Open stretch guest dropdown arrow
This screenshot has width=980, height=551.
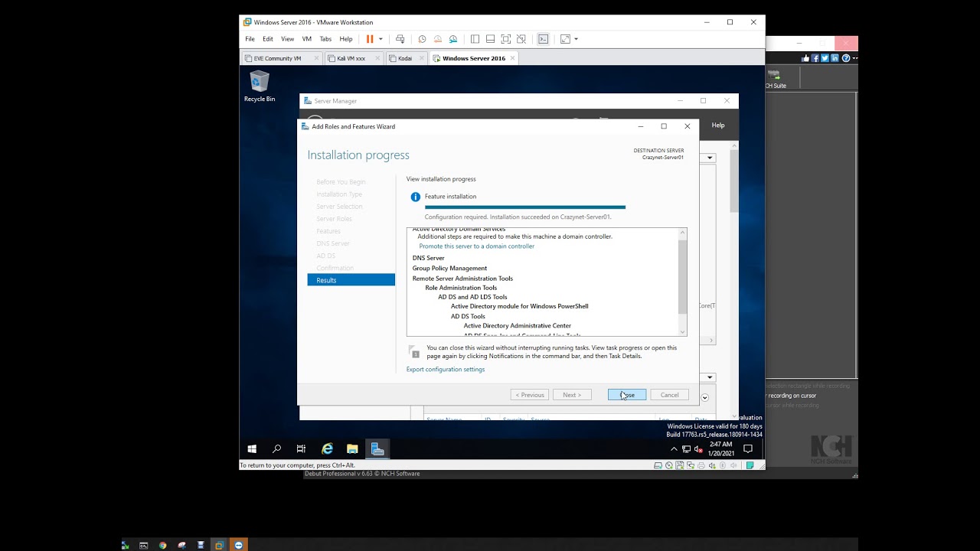[x=576, y=39]
